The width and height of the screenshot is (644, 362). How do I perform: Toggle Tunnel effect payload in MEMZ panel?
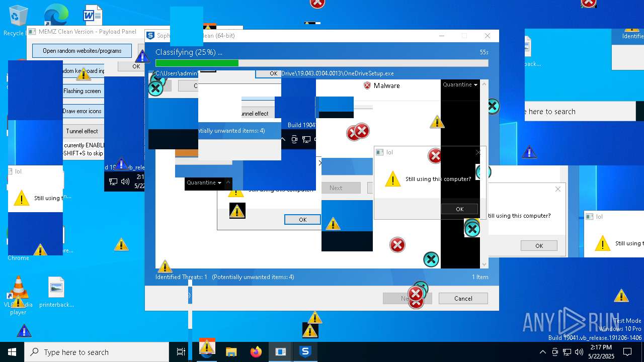[83, 131]
